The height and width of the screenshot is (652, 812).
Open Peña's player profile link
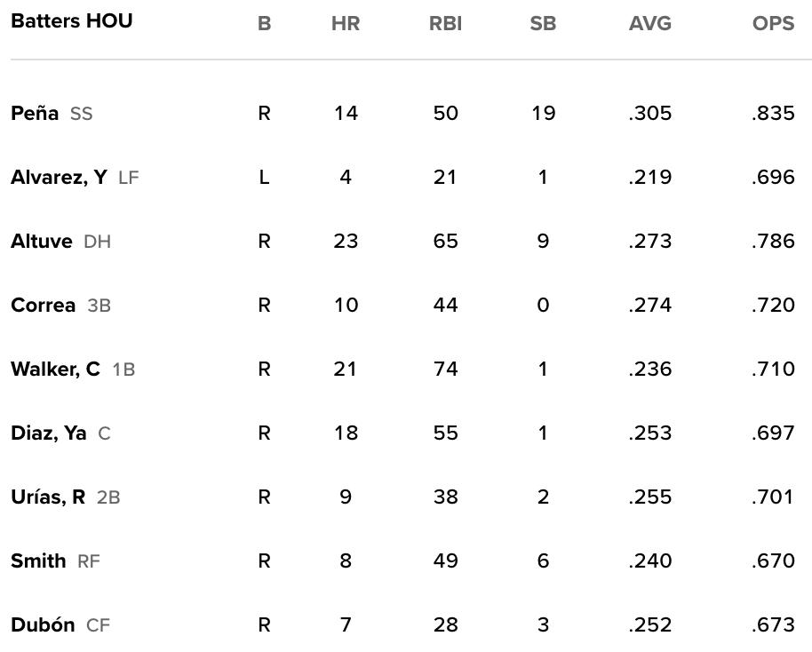(x=35, y=114)
